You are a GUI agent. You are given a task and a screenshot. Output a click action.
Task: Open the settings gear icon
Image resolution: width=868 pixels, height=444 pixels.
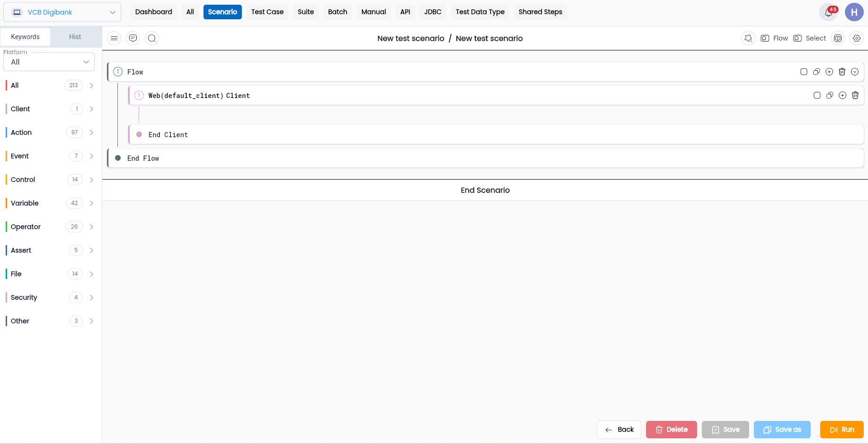(x=857, y=38)
